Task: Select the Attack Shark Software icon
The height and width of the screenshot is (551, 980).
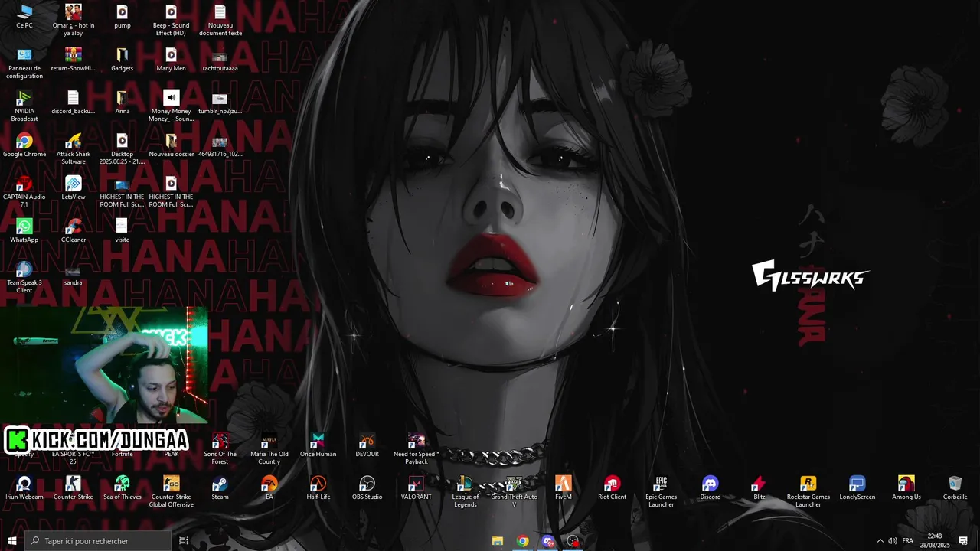Action: tap(73, 148)
